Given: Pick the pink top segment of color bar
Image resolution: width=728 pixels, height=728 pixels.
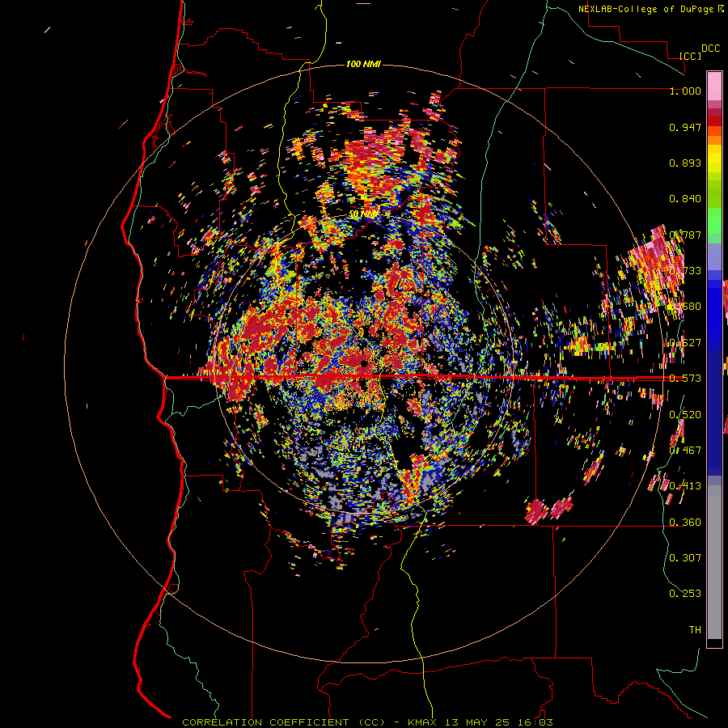Looking at the screenshot, I should [714, 86].
